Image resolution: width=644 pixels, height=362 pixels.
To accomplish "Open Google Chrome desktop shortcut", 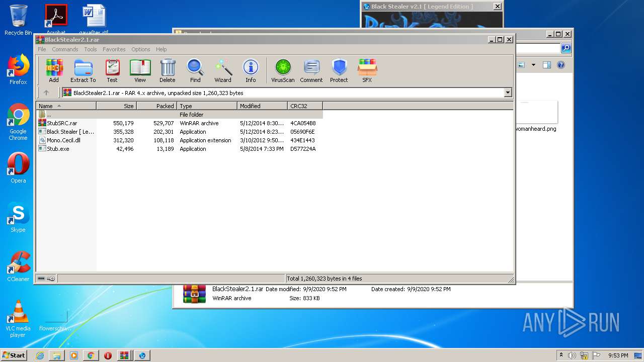I will [x=18, y=122].
